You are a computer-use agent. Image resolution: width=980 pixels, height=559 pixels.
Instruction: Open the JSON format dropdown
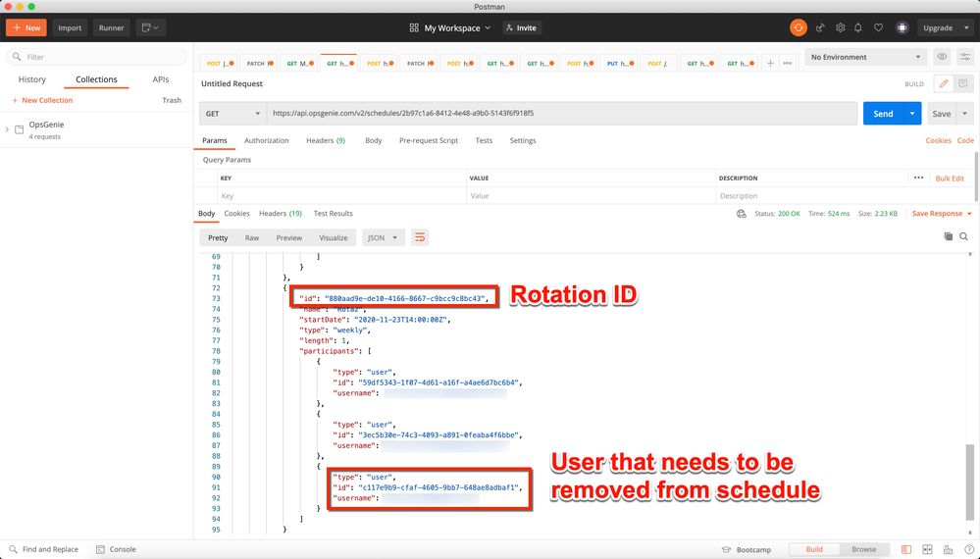(384, 237)
